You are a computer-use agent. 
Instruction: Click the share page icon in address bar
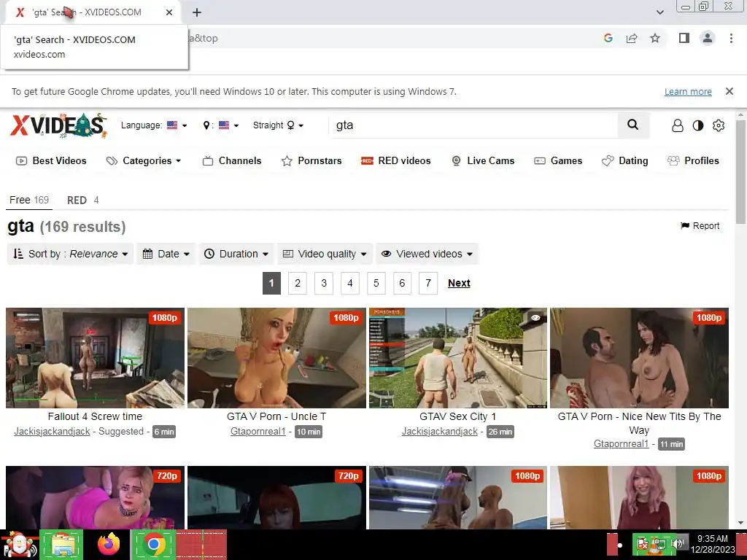click(x=632, y=38)
